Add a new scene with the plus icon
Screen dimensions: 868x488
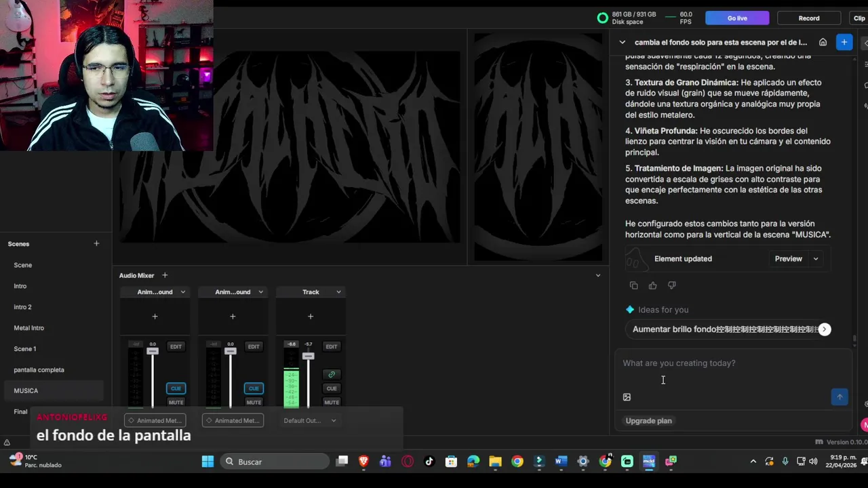[96, 243]
